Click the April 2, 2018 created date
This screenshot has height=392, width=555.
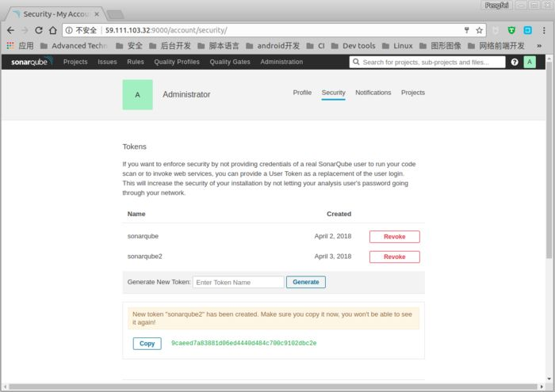[333, 236]
